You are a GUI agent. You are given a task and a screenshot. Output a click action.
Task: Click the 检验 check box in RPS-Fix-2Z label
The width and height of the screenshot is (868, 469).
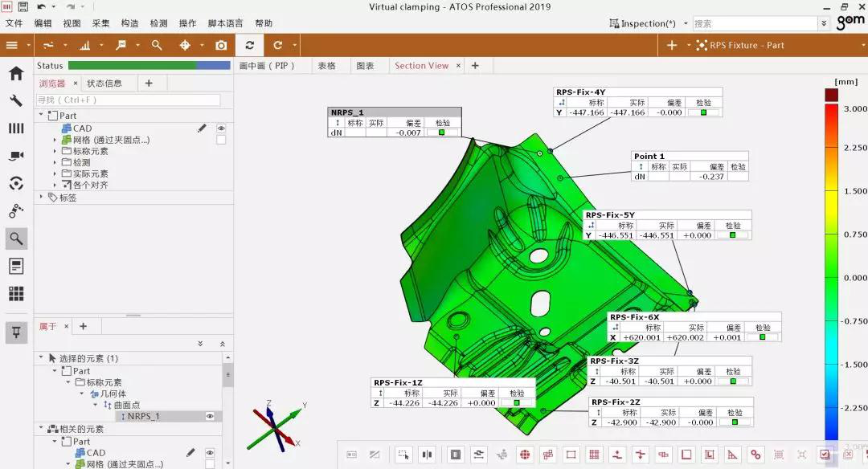coord(735,422)
